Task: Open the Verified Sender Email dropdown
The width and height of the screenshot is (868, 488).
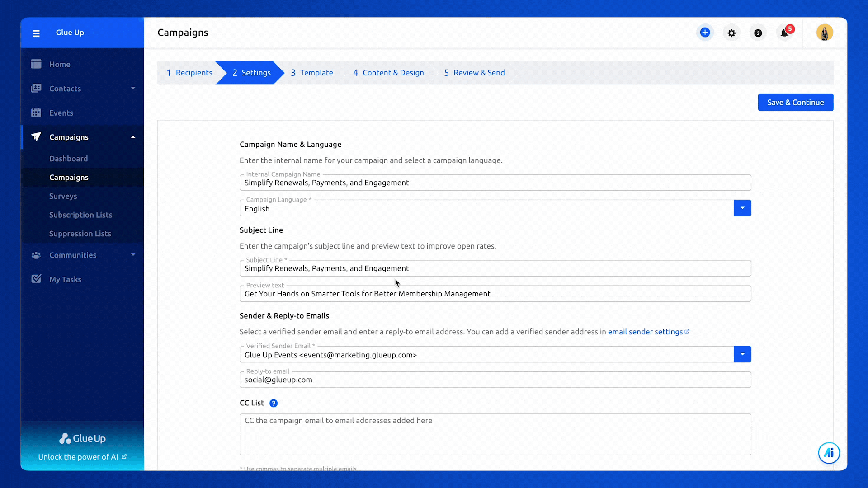Action: point(742,354)
